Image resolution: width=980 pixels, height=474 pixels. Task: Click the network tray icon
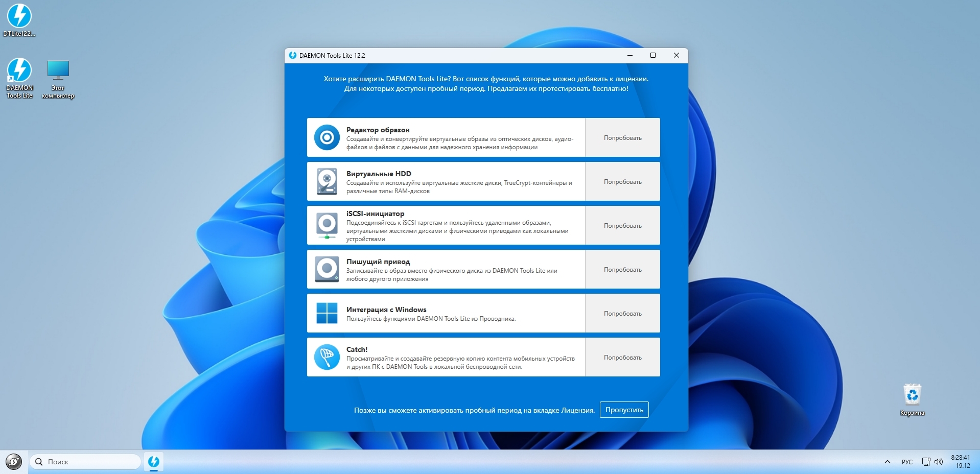pos(926,462)
